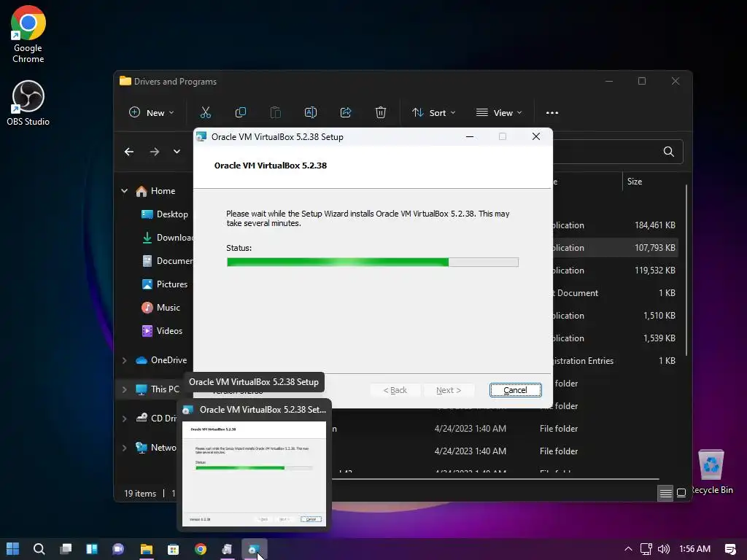
Task: Click the Rename icon in Explorer toolbar
Action: point(311,113)
